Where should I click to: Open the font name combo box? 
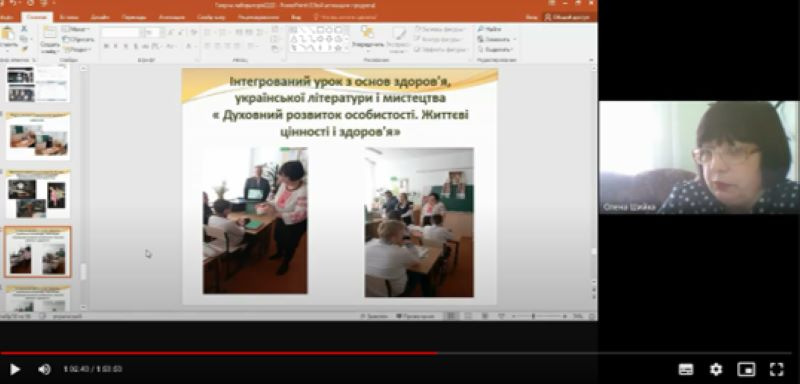tap(121, 32)
